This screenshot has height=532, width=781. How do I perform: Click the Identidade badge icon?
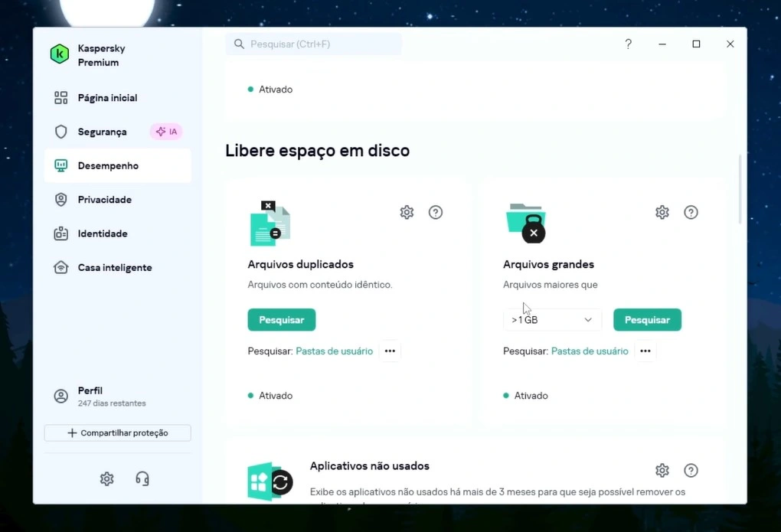pyautogui.click(x=60, y=233)
